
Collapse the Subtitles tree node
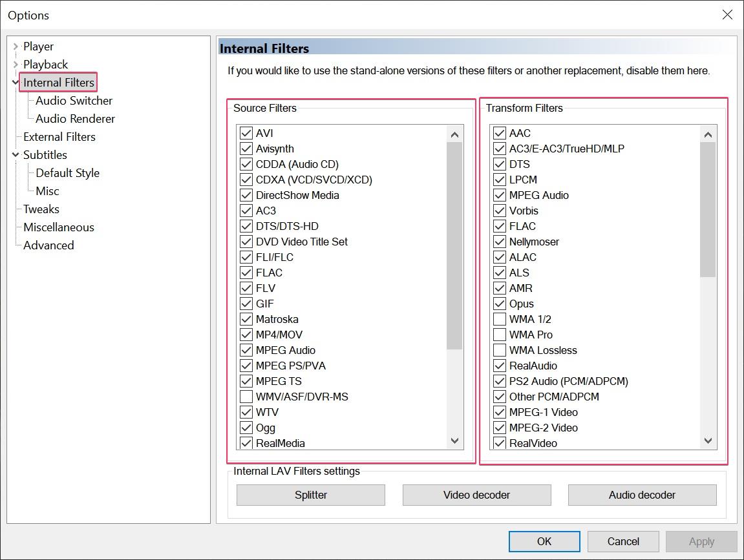pyautogui.click(x=15, y=155)
